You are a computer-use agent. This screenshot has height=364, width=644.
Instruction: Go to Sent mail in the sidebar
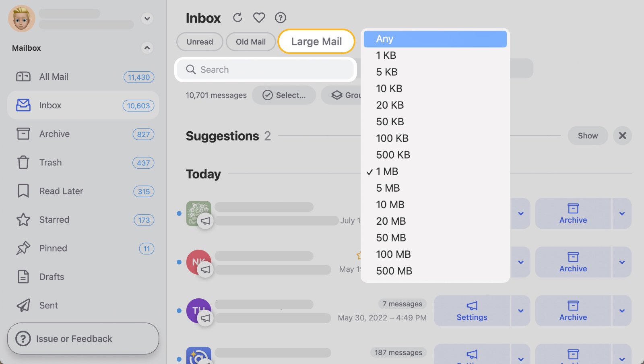click(48, 305)
